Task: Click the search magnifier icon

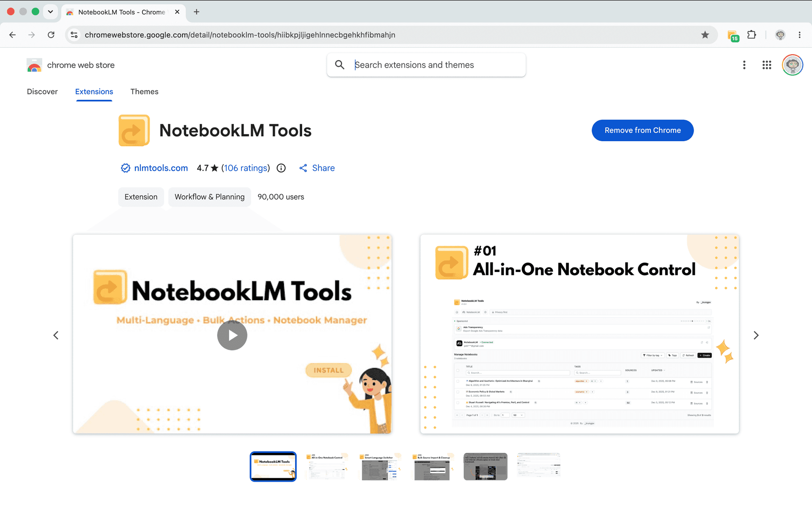Action: coord(340,65)
